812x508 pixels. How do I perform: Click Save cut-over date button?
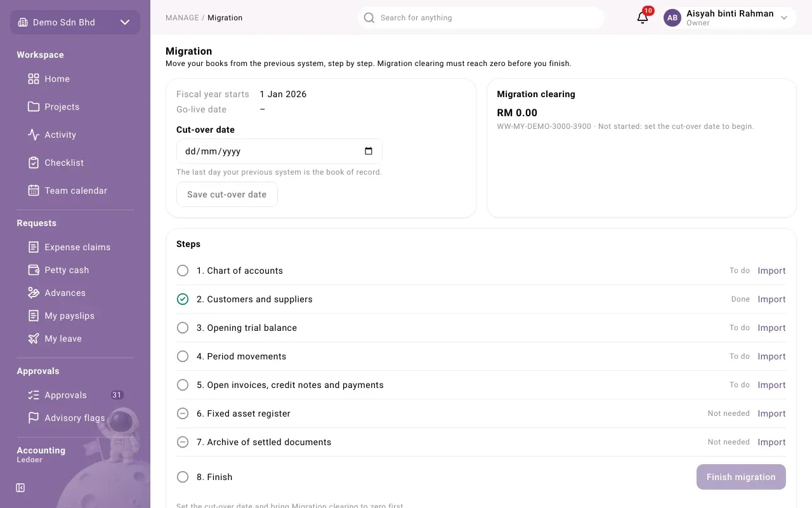tap(227, 194)
